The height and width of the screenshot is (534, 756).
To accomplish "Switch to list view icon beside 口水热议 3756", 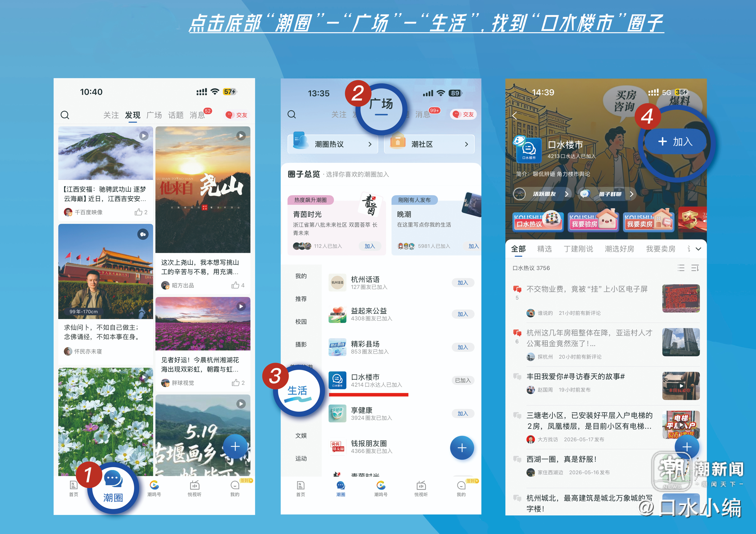I will coord(681,268).
